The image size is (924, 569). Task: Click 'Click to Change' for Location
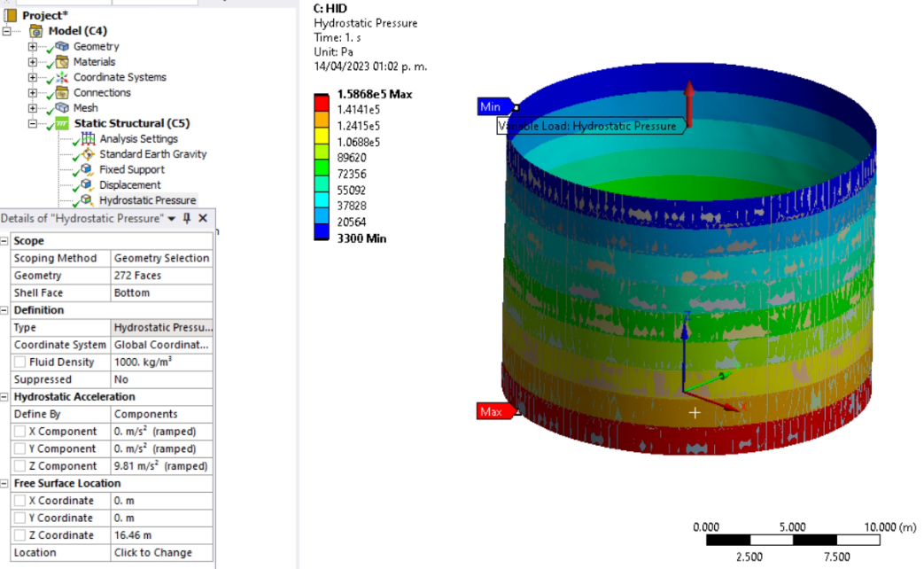152,552
